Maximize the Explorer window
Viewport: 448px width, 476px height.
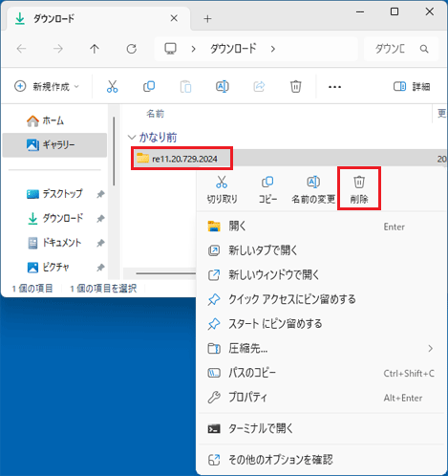[x=395, y=11]
